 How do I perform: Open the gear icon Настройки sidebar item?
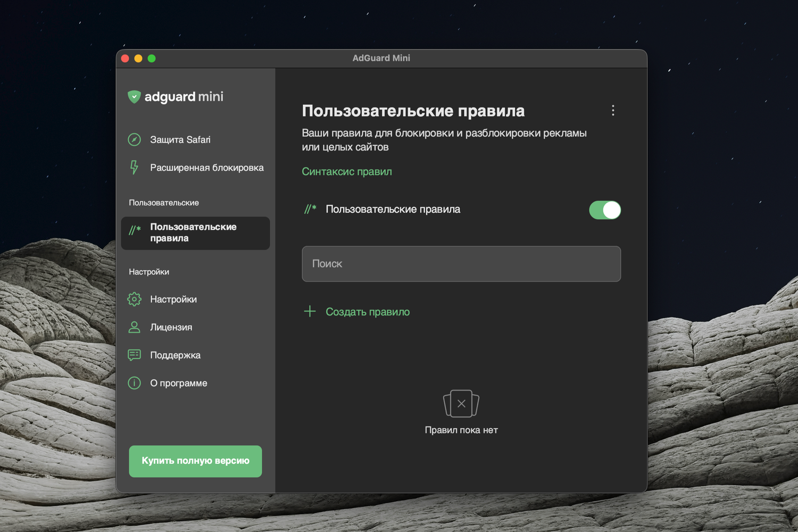(x=135, y=299)
